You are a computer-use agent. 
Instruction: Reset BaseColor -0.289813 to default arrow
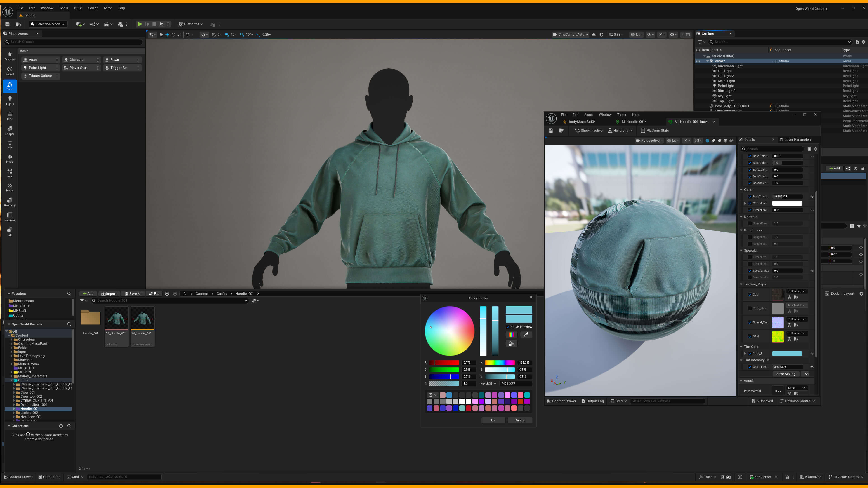point(812,197)
